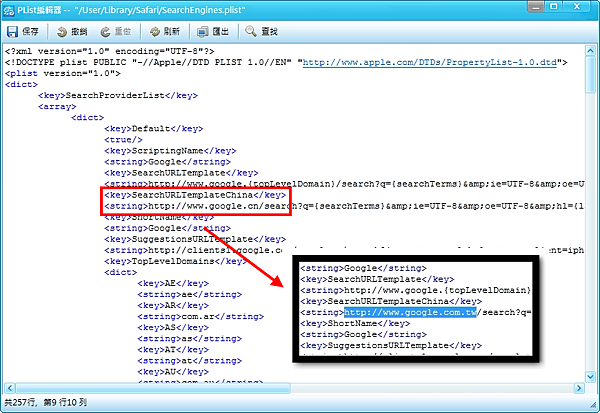Click the vertical scrollbar up arrow
The image size is (600, 413).
pos(590,51)
